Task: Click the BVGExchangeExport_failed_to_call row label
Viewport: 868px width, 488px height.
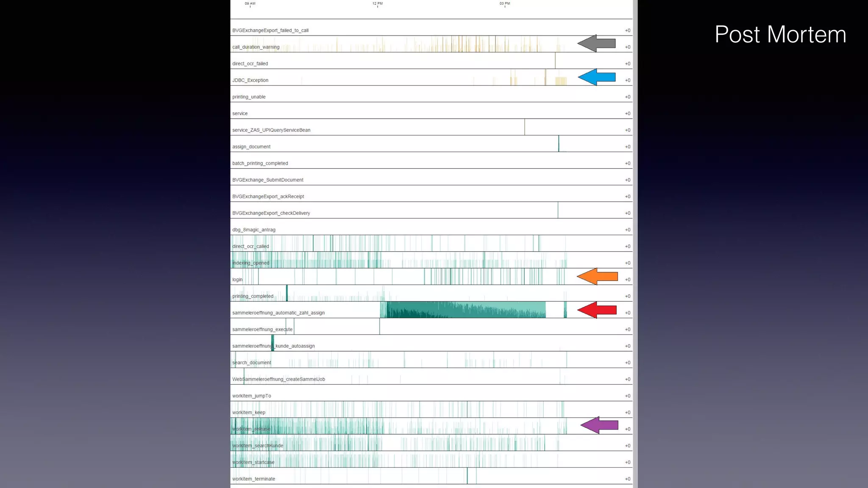Action: point(270,30)
